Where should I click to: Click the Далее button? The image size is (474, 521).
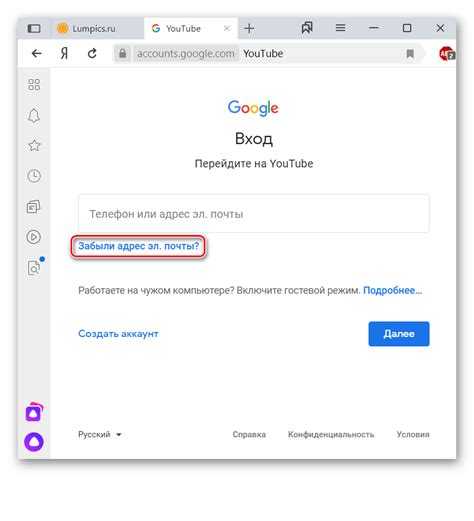[399, 334]
